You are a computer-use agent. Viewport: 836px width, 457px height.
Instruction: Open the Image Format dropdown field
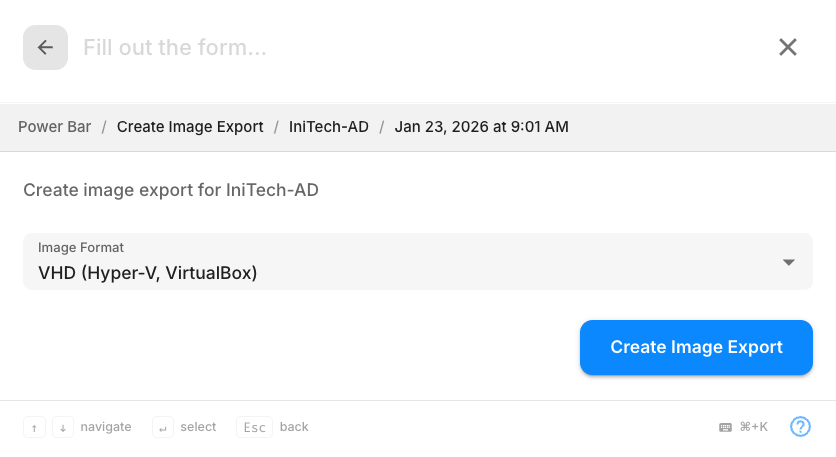pyautogui.click(x=400, y=262)
